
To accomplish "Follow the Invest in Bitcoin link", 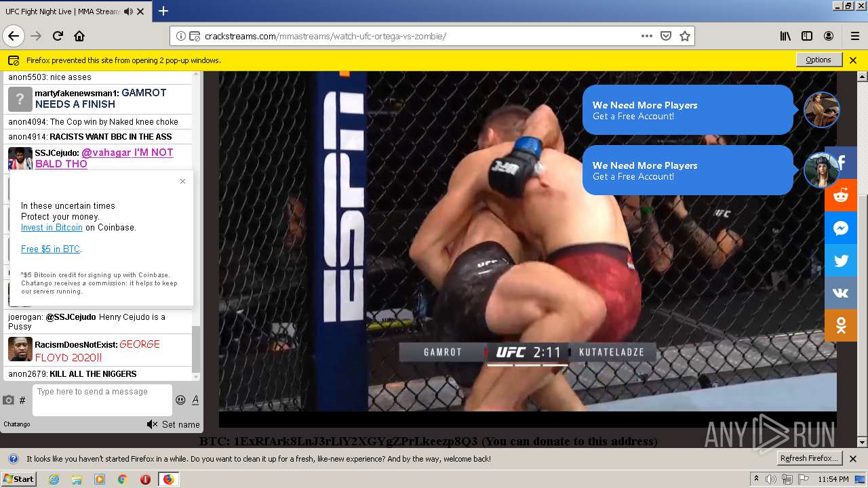I will 52,228.
